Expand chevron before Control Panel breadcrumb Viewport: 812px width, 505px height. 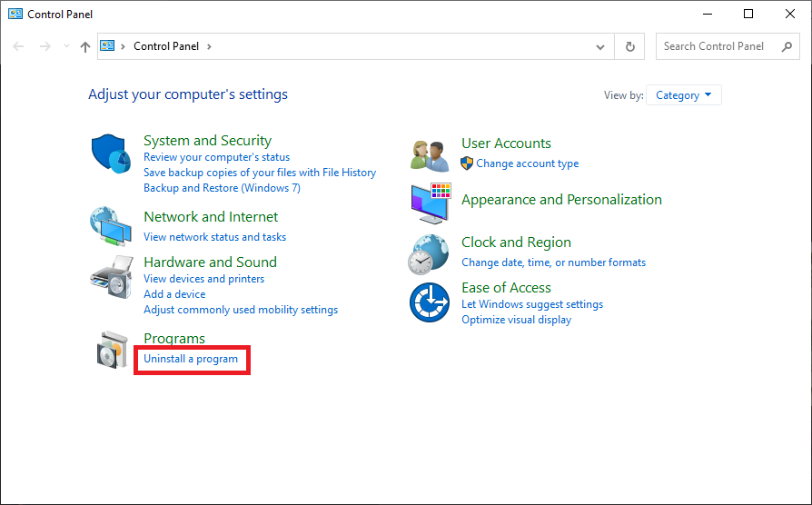tap(123, 46)
